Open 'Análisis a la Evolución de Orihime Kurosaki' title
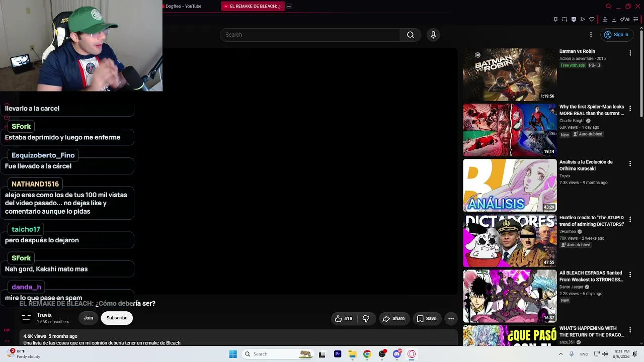Viewport: 644px width, 362px height. (x=586, y=165)
